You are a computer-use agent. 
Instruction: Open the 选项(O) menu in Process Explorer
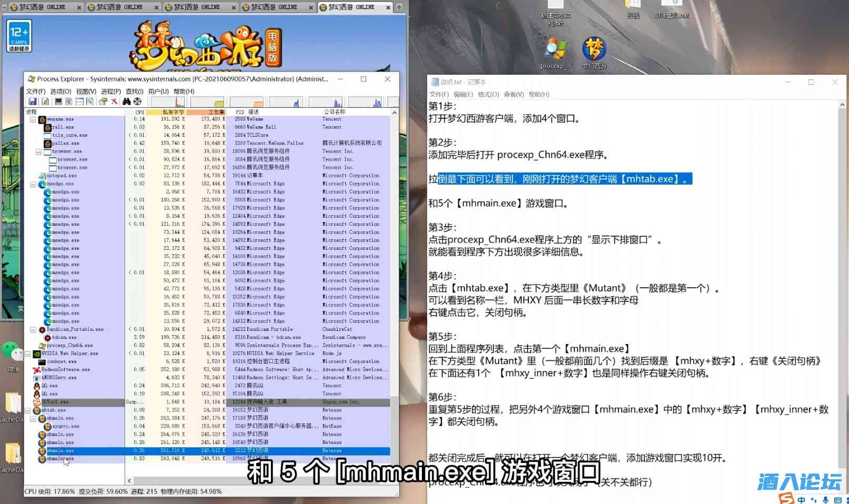tap(62, 91)
